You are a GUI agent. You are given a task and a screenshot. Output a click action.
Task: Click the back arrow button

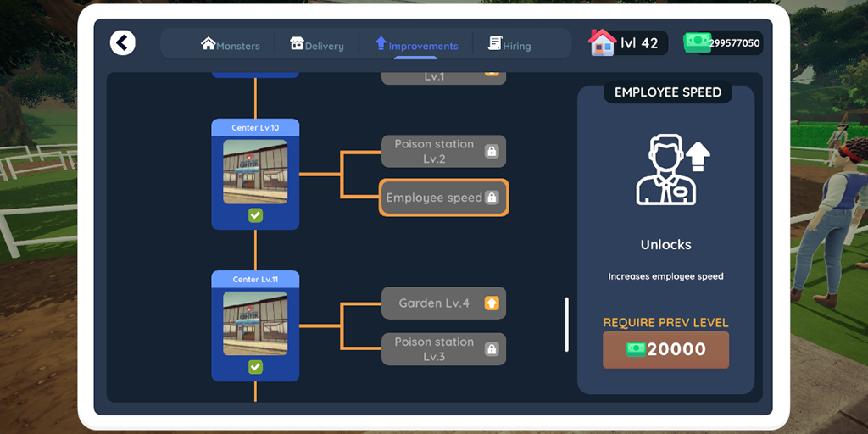coord(122,42)
